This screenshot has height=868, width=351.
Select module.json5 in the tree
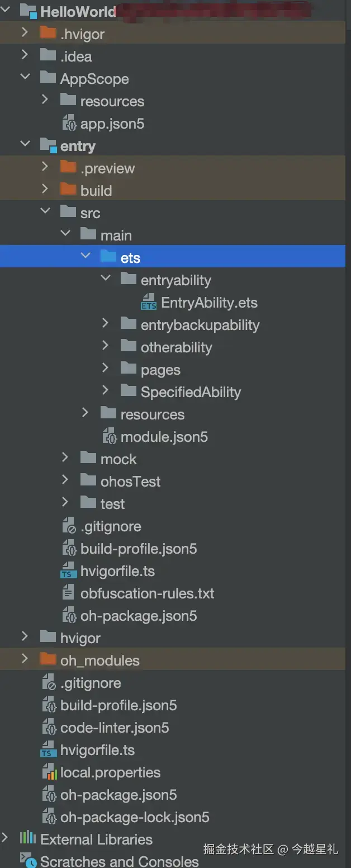click(x=164, y=437)
